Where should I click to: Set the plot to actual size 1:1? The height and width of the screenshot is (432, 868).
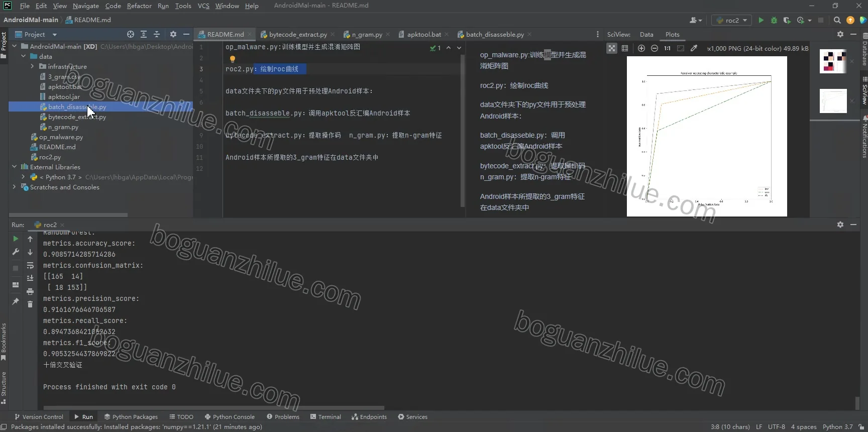[x=667, y=48]
